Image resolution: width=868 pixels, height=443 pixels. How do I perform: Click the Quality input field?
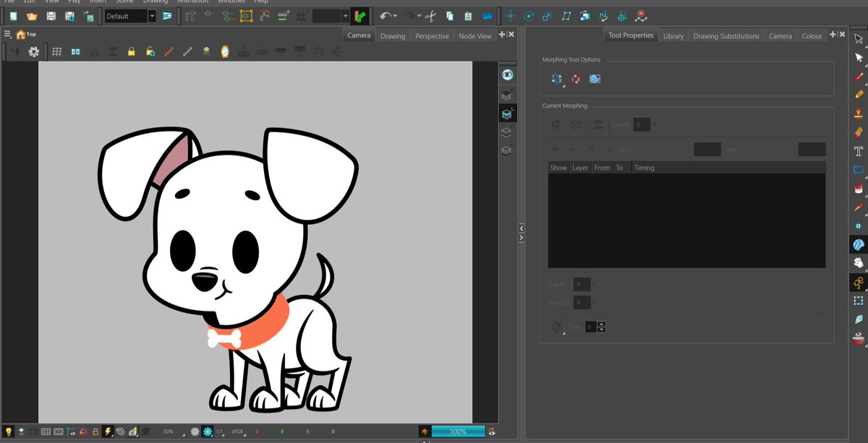click(642, 125)
